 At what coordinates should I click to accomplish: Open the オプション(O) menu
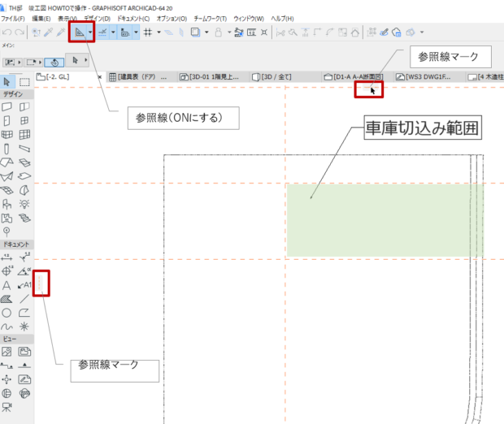pos(172,19)
